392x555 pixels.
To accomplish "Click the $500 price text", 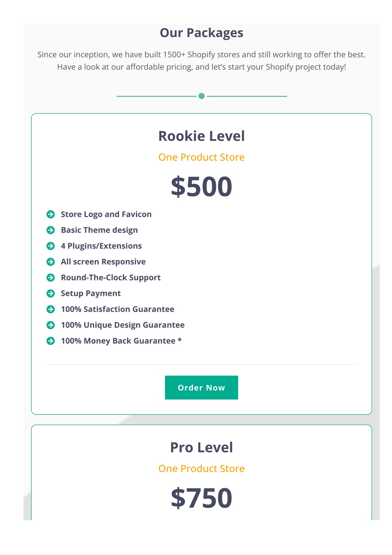I will 201,187.
